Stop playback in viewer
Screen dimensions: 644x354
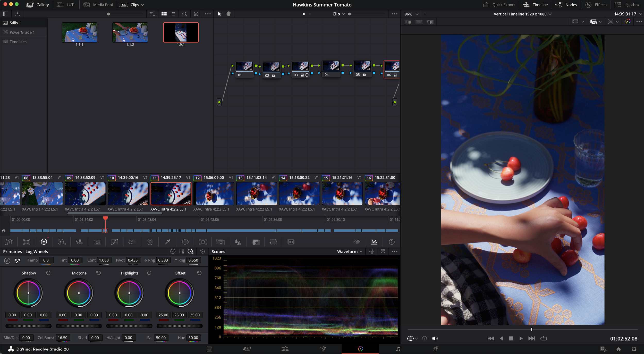(511, 339)
